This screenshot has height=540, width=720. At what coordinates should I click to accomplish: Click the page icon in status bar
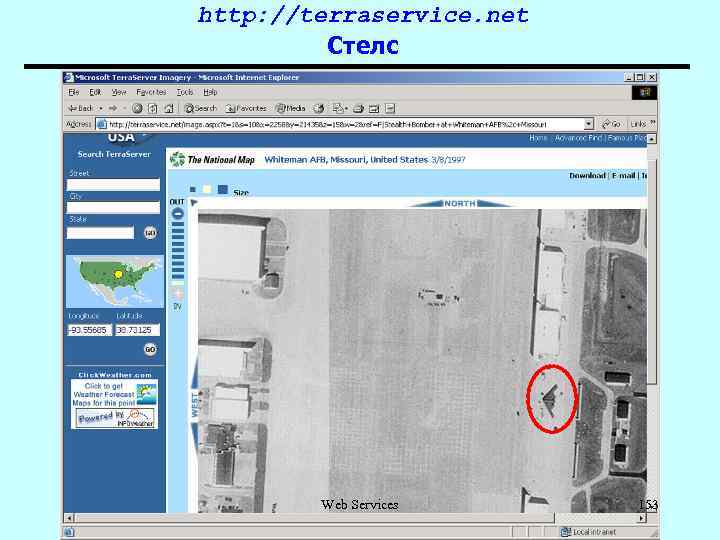69,532
